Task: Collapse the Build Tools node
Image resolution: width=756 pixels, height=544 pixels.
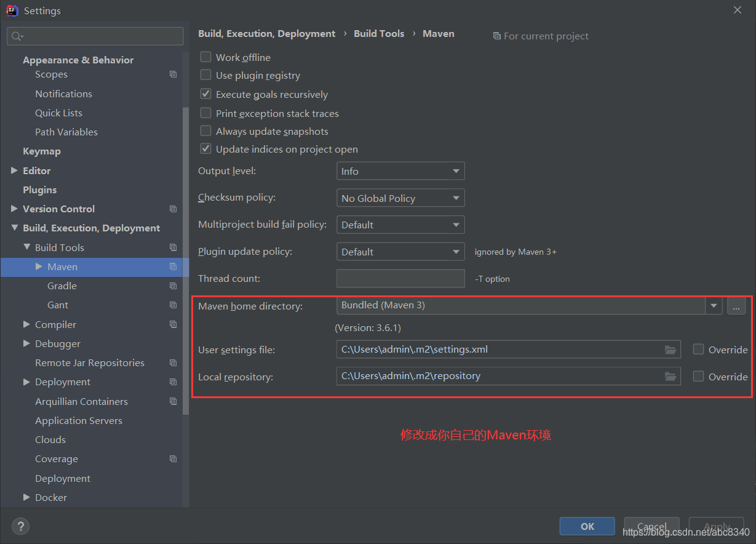Action: [26, 247]
